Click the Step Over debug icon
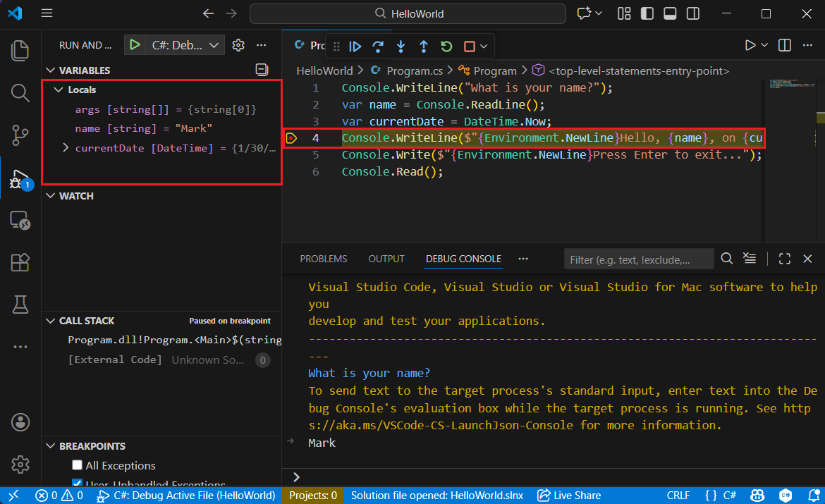 [378, 47]
